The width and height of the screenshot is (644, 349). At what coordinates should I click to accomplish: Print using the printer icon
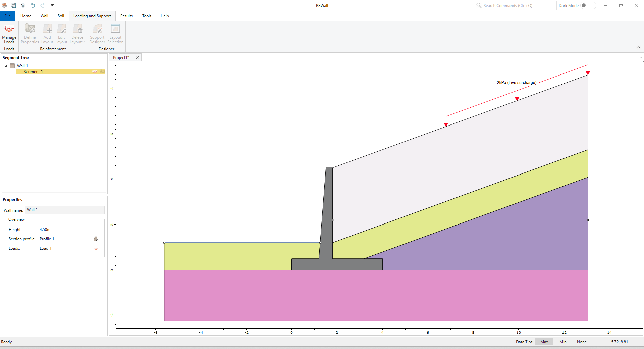[x=23, y=5]
